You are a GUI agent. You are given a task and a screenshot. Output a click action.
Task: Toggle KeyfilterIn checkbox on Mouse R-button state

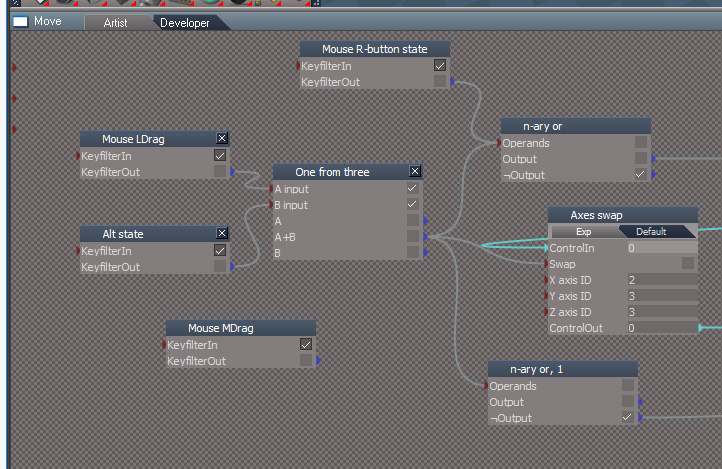click(x=440, y=65)
